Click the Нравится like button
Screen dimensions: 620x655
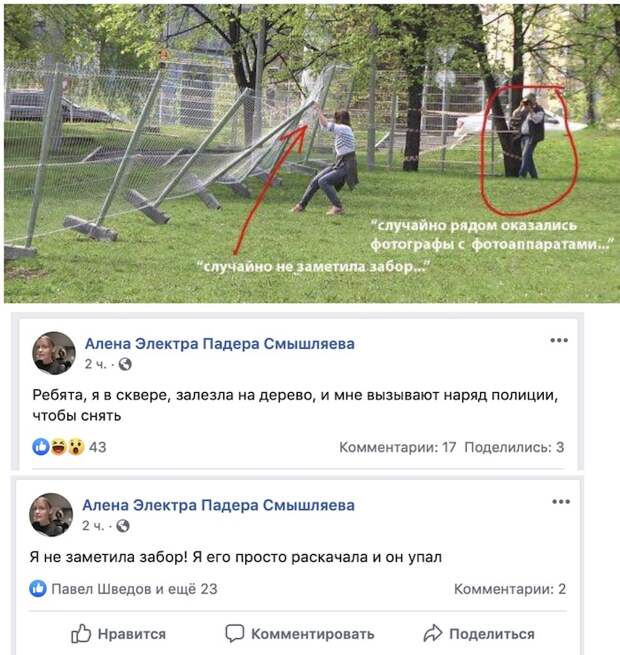119,634
